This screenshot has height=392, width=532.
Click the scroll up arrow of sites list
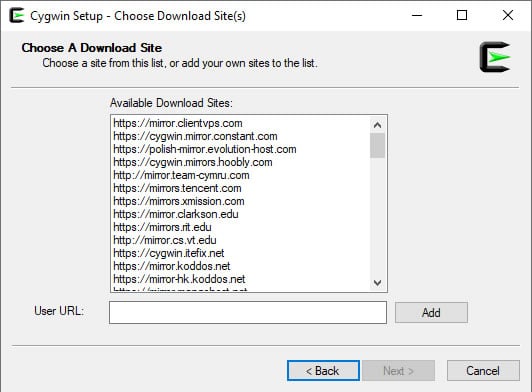[x=377, y=125]
